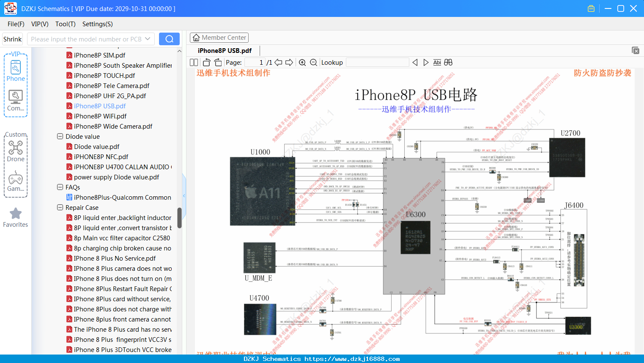Select the Drone category icon
The width and height of the screenshot is (644, 363).
coord(16,151)
